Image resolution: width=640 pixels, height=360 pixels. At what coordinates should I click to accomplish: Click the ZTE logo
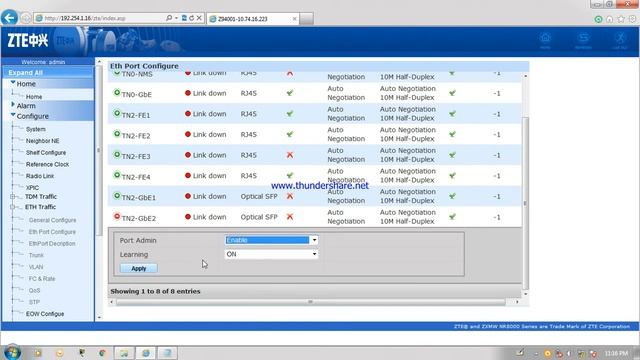28,40
